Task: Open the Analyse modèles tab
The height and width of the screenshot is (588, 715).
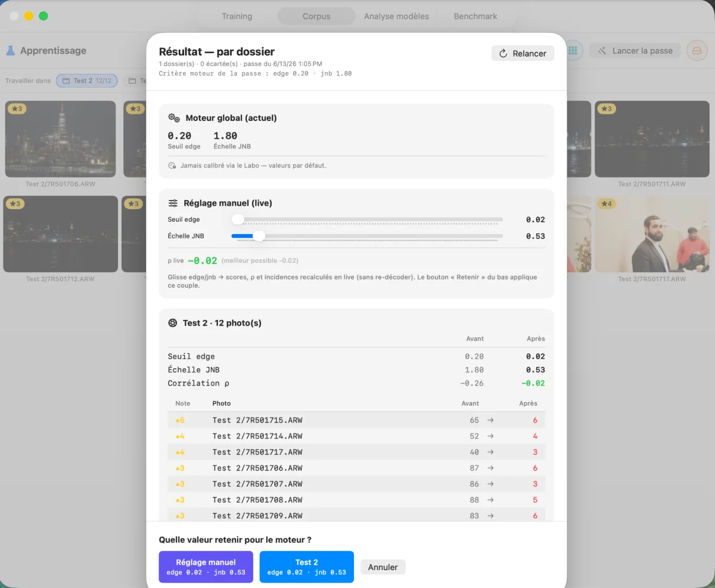Action: pos(396,16)
